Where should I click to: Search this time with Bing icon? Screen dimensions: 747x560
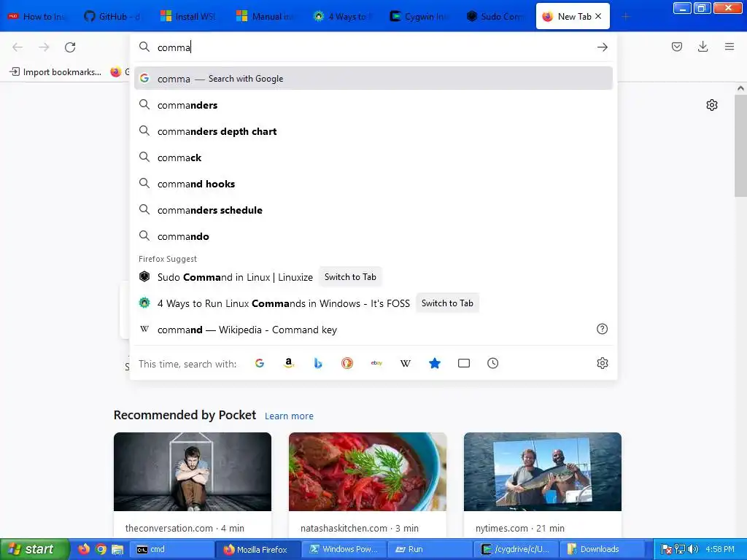[318, 363]
